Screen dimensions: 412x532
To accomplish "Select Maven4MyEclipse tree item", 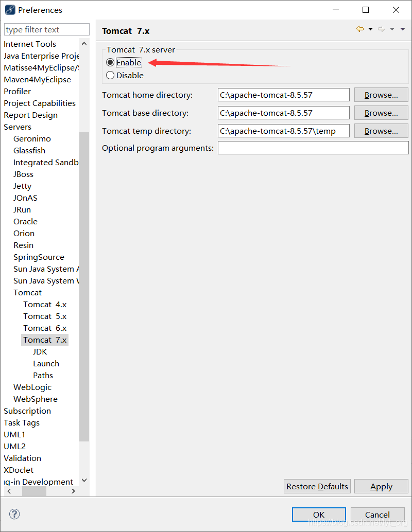I will pos(38,80).
